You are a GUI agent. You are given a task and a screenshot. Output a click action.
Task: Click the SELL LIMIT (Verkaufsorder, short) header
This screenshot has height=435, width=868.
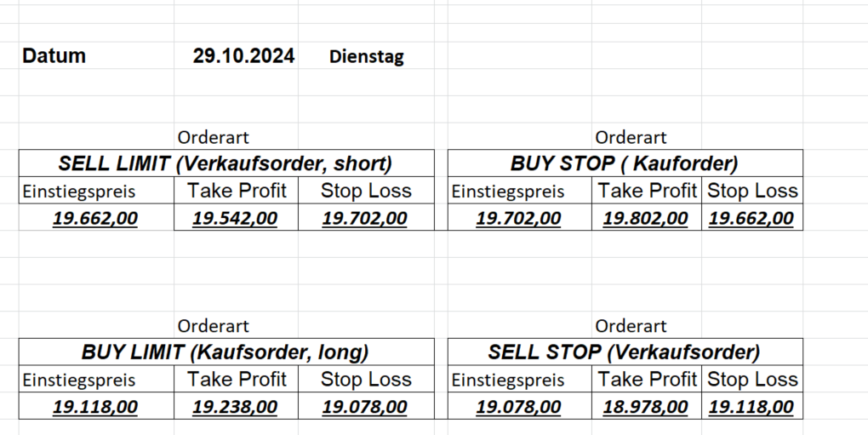[226, 163]
